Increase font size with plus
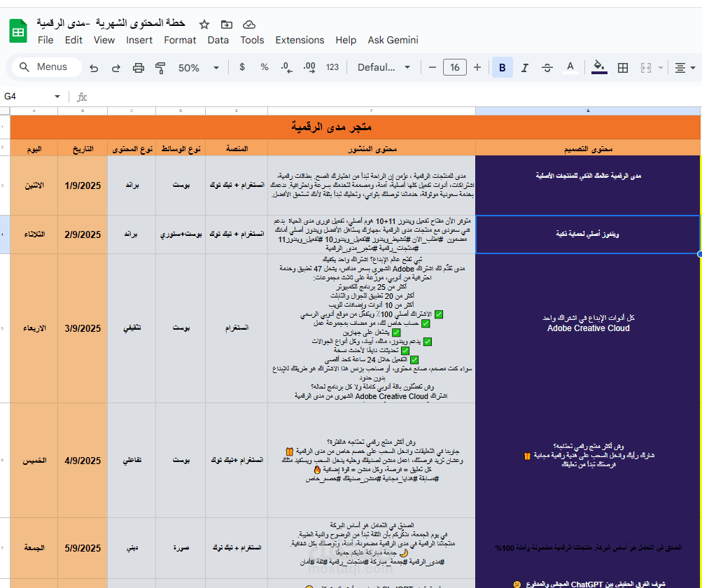The image size is (702, 588). (x=477, y=67)
